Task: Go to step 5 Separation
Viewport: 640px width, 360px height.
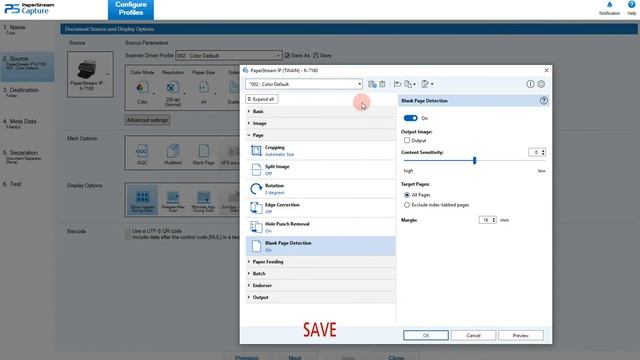Action: click(27, 157)
